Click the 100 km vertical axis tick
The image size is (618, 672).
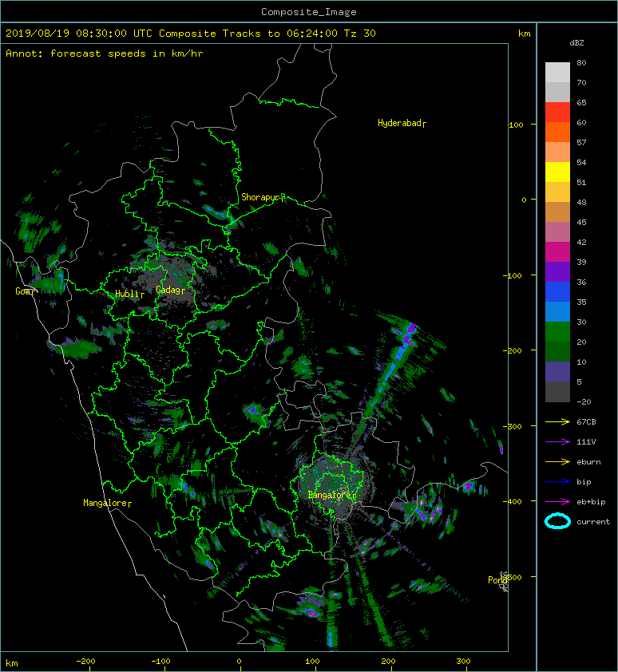pos(516,125)
